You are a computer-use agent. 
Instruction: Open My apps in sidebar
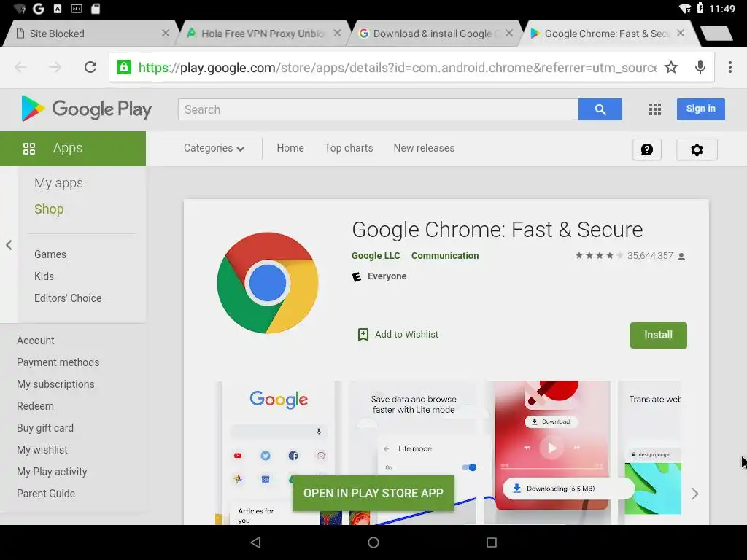point(58,183)
